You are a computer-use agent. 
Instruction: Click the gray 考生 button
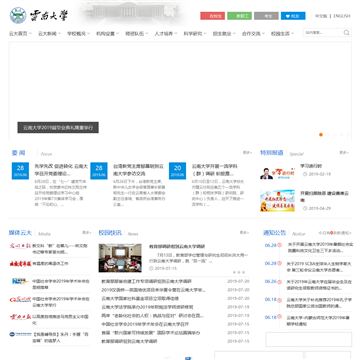tap(266, 16)
